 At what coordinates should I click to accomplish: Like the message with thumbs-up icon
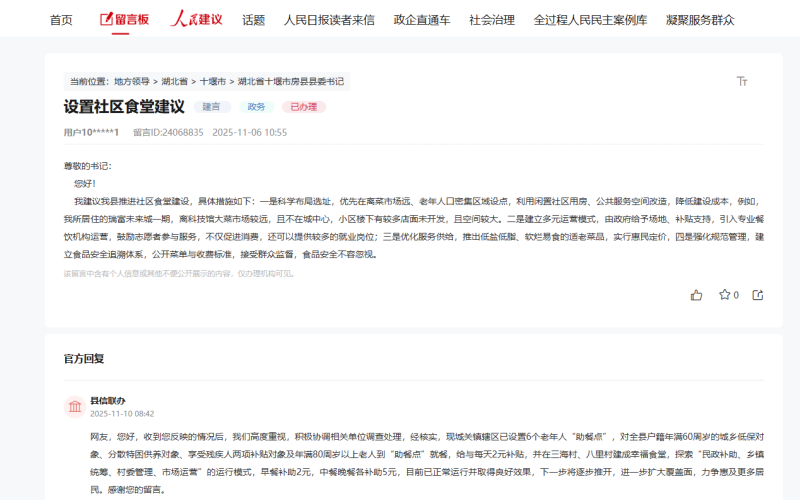pos(697,295)
